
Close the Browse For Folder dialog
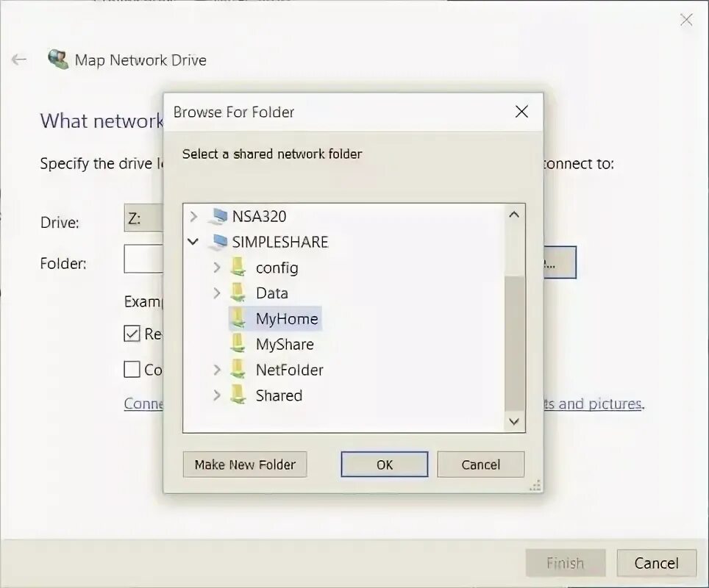point(521,112)
